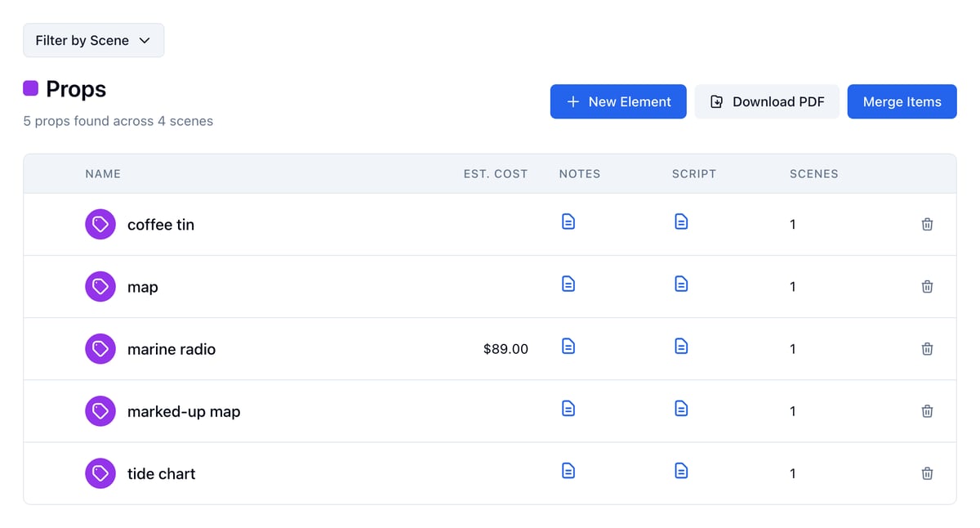Click the New Element button

618,101
